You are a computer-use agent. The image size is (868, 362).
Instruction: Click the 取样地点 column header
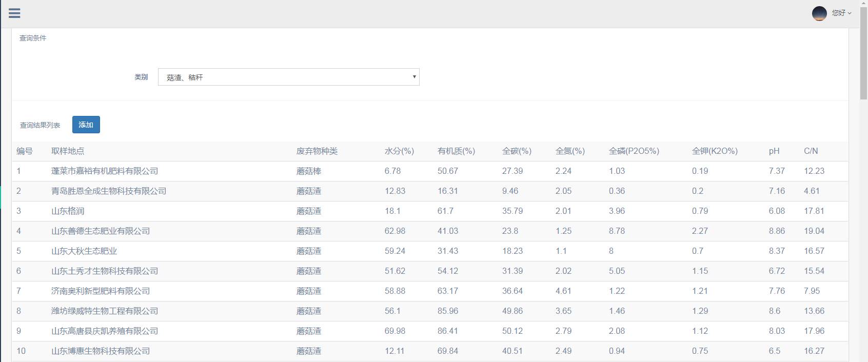click(x=68, y=151)
